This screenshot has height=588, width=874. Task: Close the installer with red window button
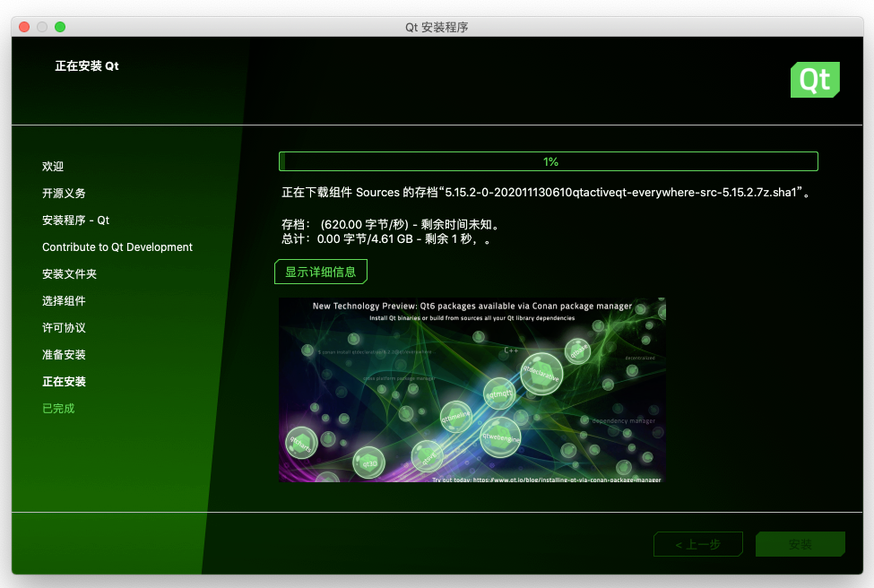24,27
